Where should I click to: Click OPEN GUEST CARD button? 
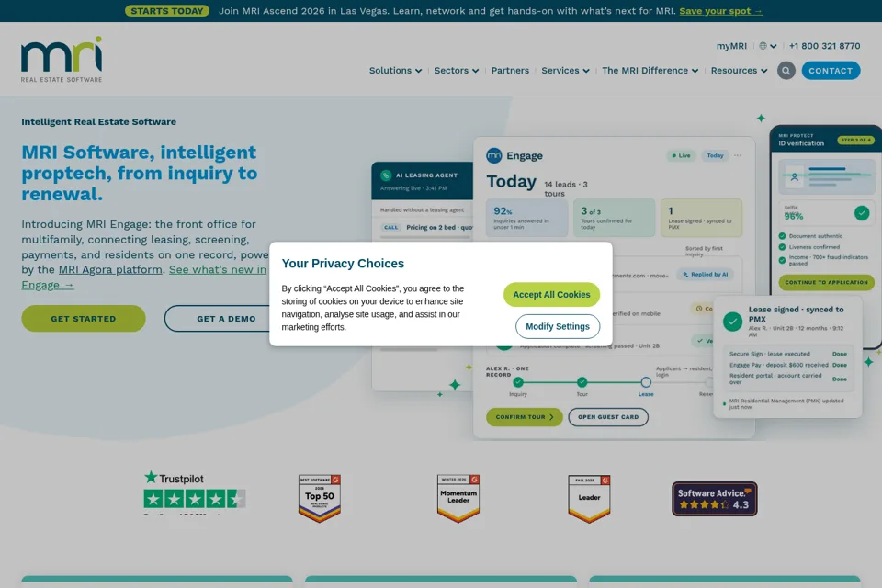(x=608, y=417)
